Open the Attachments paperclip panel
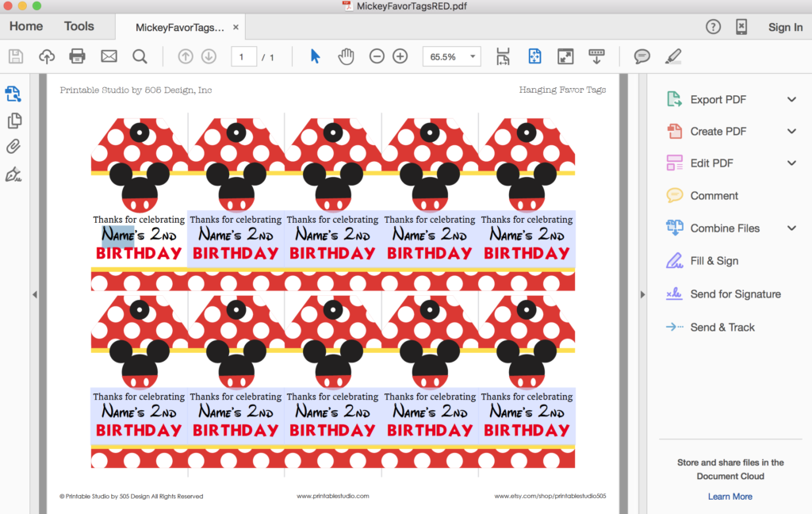 14,148
